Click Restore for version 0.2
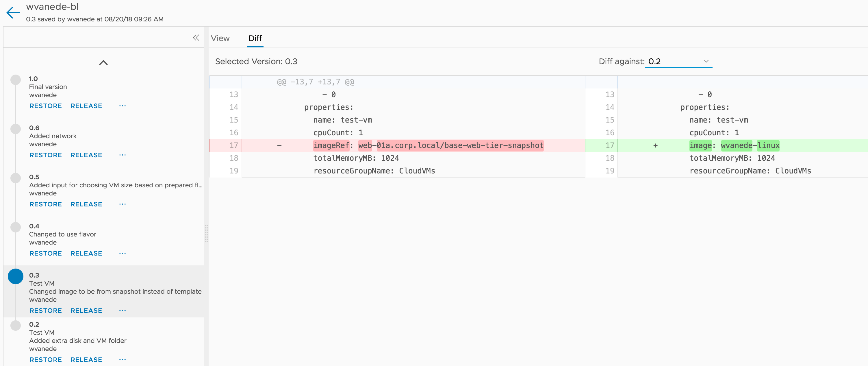The width and height of the screenshot is (868, 366). 45,360
